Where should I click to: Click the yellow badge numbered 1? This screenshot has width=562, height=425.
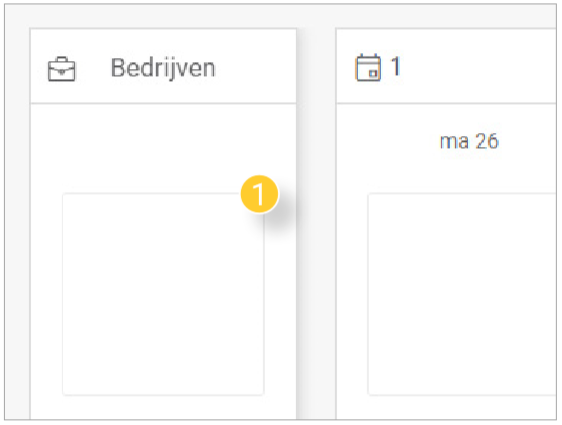click(x=259, y=194)
